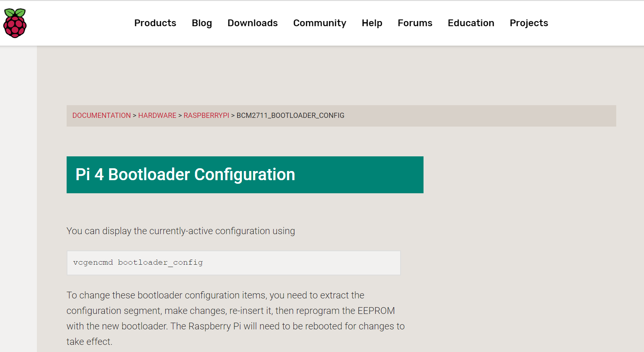Click the BCM2711_BOOTLOADER_CONFIG breadcrumb text
Image resolution: width=644 pixels, height=352 pixels.
click(290, 115)
